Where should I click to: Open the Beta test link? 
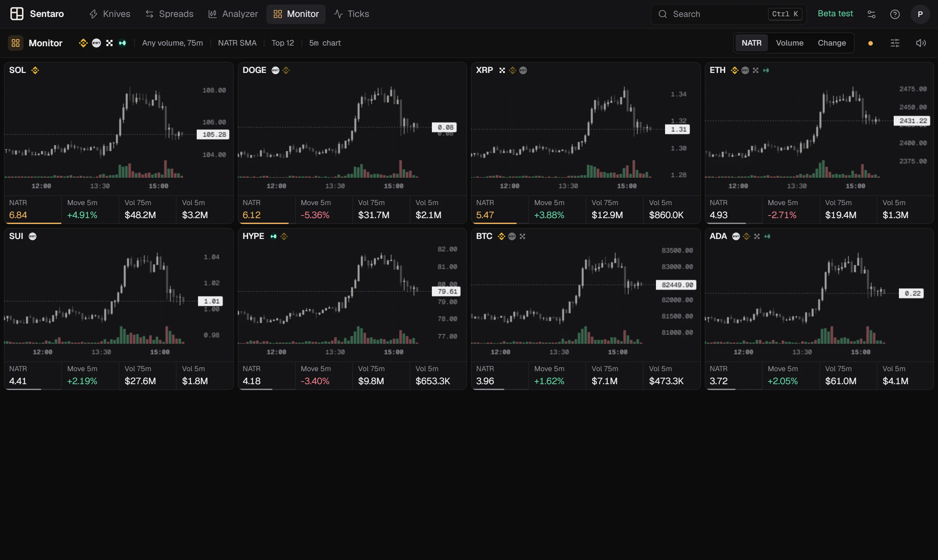[835, 14]
